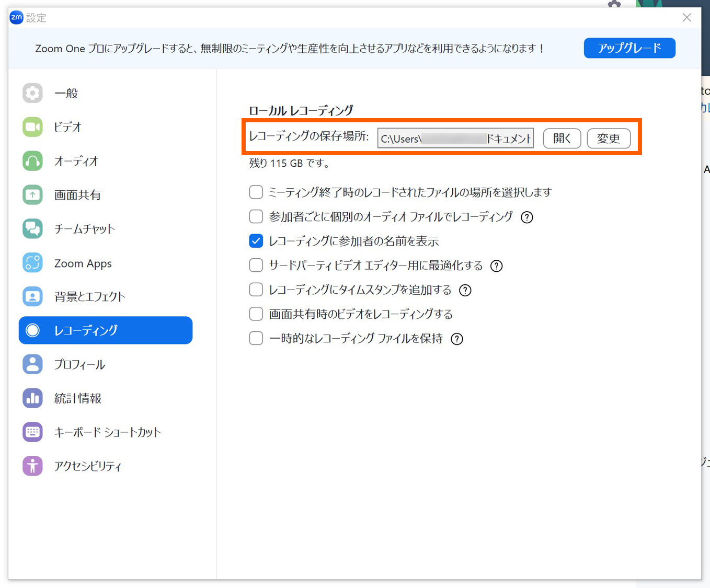
Task: Open Audio settings via headphone icon
Action: tap(32, 161)
